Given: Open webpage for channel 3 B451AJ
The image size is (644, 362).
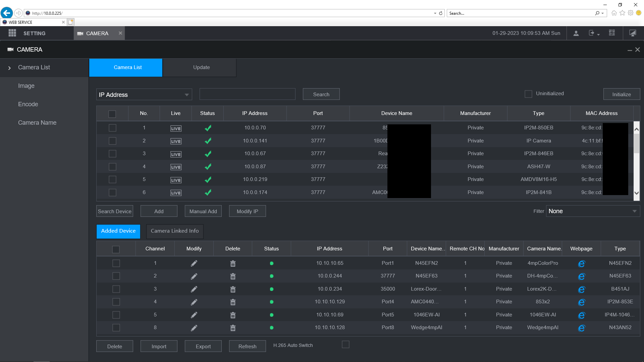Looking at the screenshot, I should [581, 289].
